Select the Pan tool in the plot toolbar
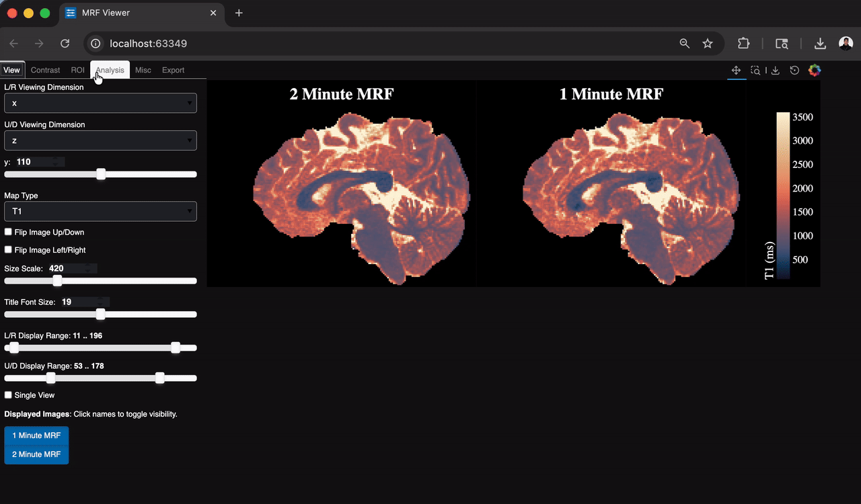Image resolution: width=861 pixels, height=504 pixels. [736, 70]
